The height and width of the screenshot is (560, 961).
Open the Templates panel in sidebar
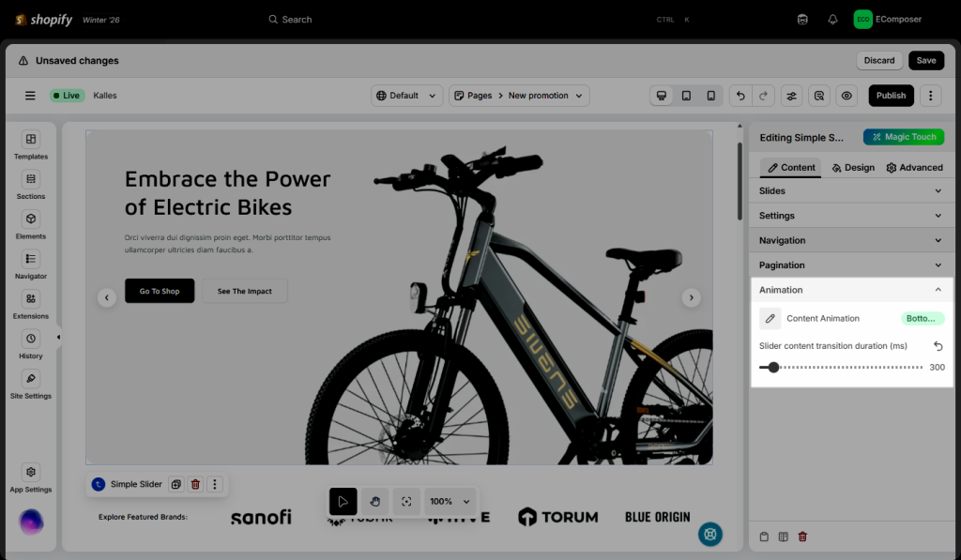click(x=31, y=140)
